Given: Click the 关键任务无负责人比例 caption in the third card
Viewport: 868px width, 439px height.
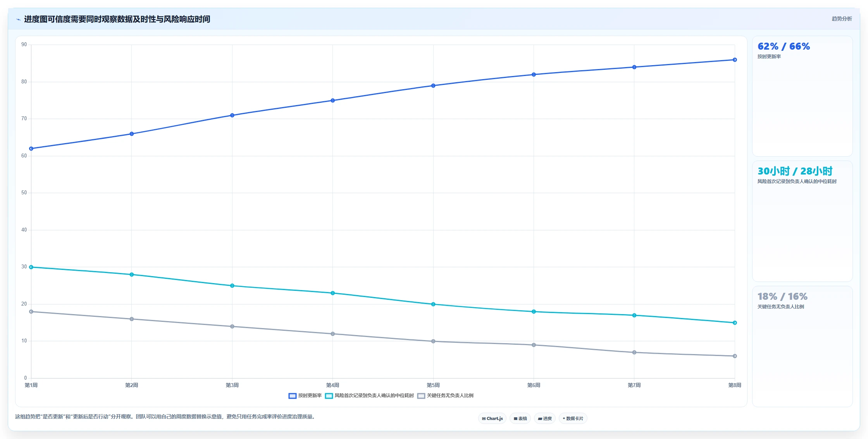Looking at the screenshot, I should pos(781,307).
